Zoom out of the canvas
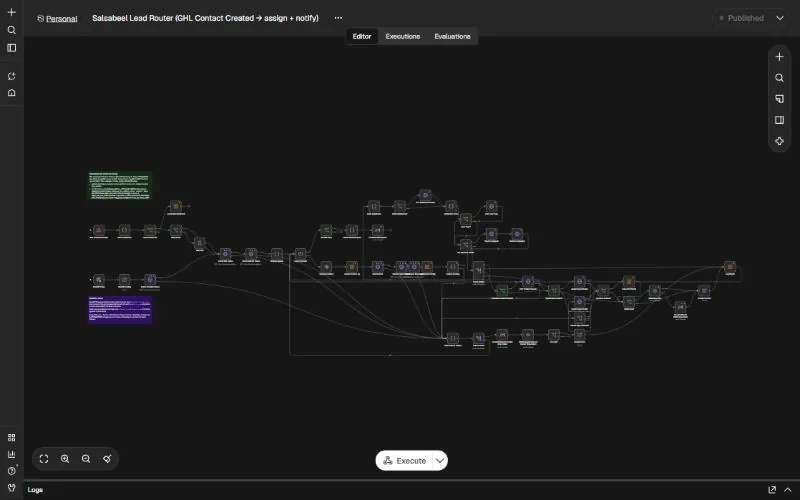This screenshot has height=500, width=800. (x=86, y=459)
